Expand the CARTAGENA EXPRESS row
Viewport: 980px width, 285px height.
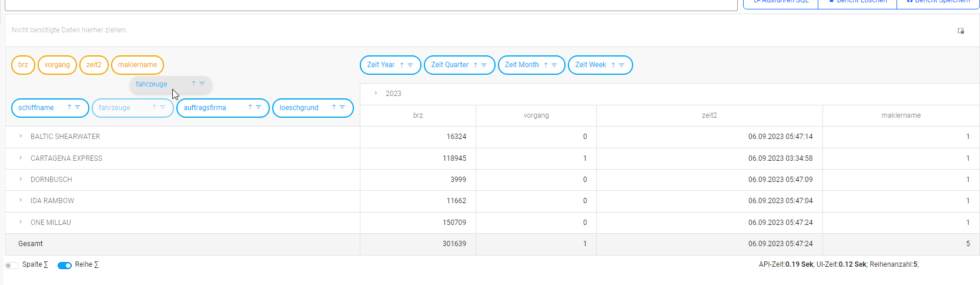(x=21, y=158)
